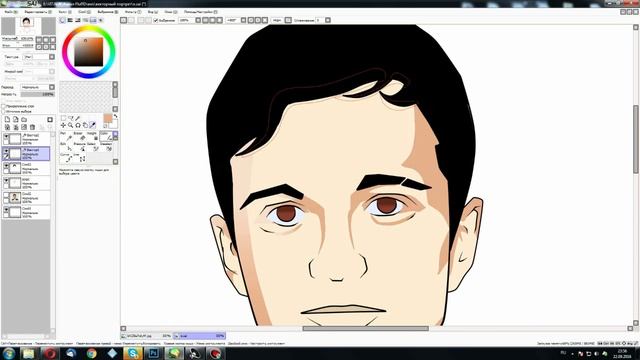Image resolution: width=640 pixels, height=360 pixels.
Task: Switch to the first document tab at bottom
Action: (x=147, y=336)
